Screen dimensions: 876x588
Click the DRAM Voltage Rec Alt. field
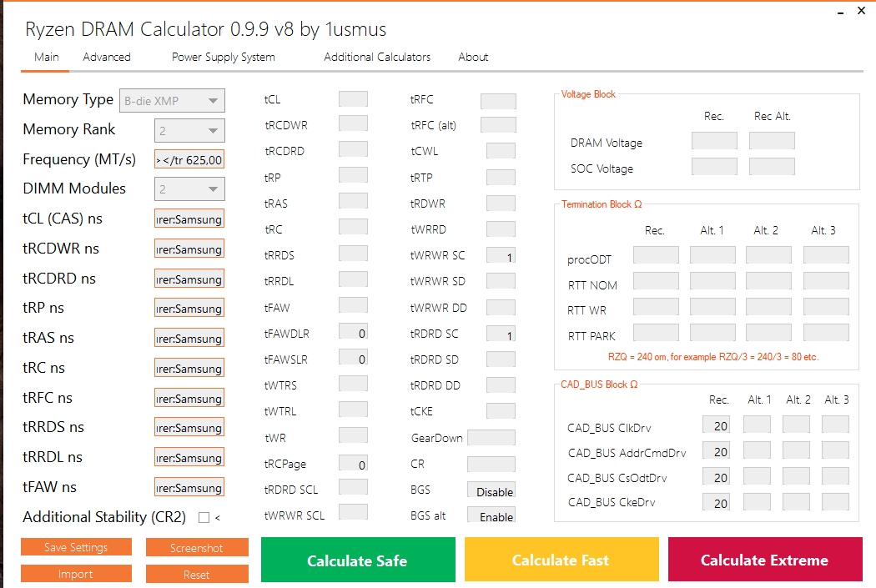[x=772, y=141]
